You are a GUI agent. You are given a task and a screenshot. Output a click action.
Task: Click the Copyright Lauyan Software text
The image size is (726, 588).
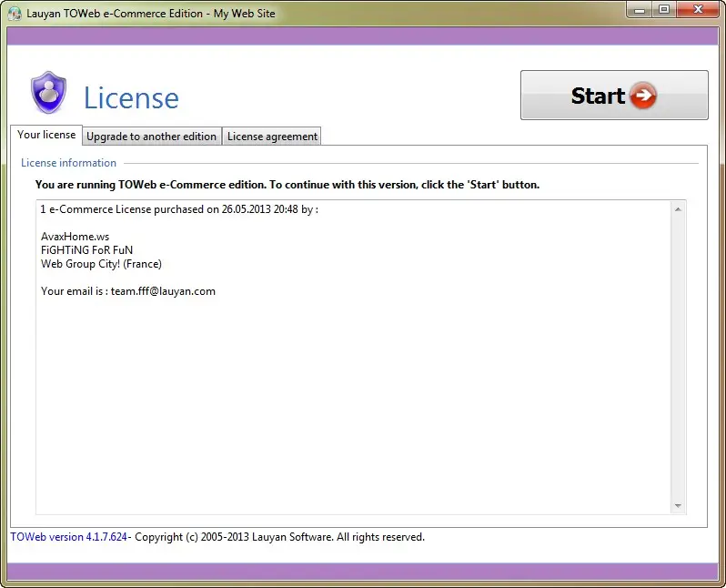tap(279, 536)
